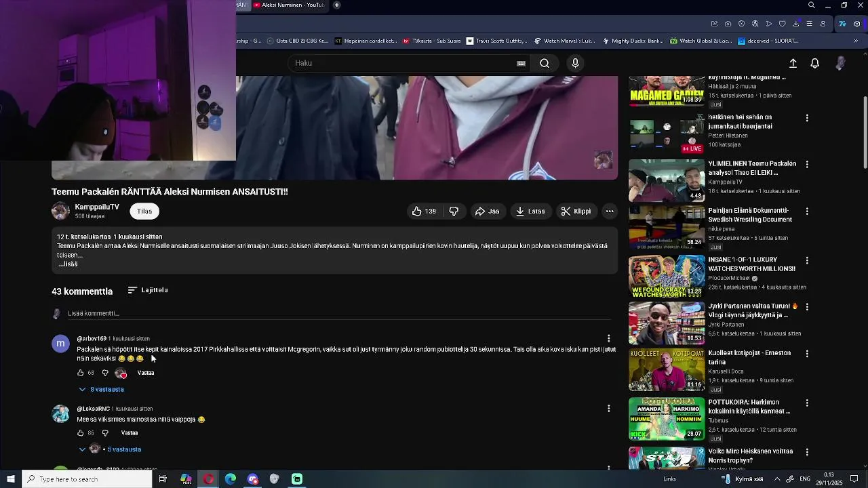Open more actions menu beside Klippi
The height and width of the screenshot is (488, 868).
(610, 211)
